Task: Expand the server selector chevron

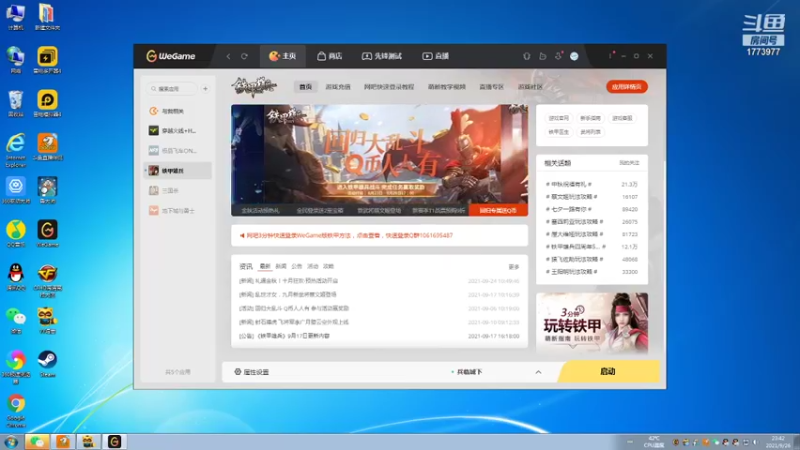Action: click(538, 372)
